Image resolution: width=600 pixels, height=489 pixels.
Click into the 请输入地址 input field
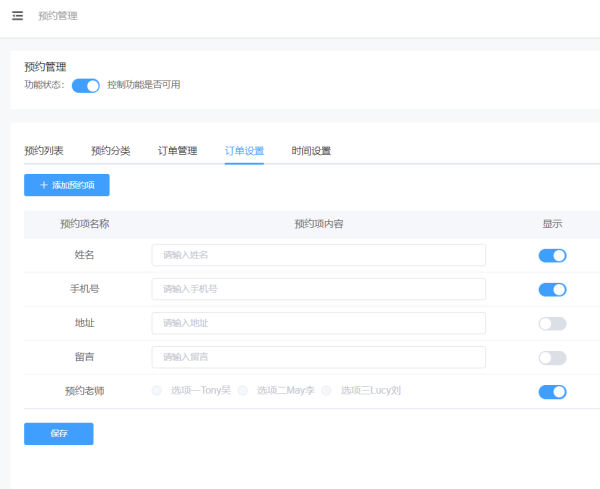click(x=318, y=323)
